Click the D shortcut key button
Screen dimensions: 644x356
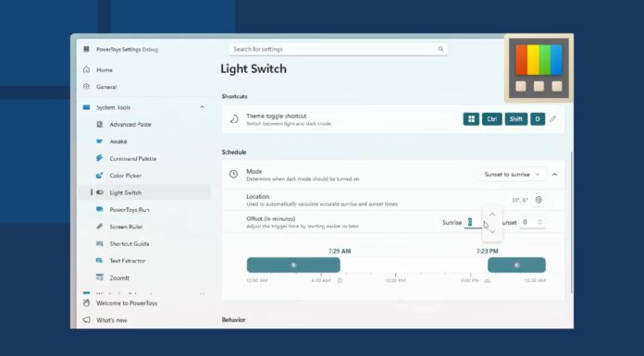538,119
